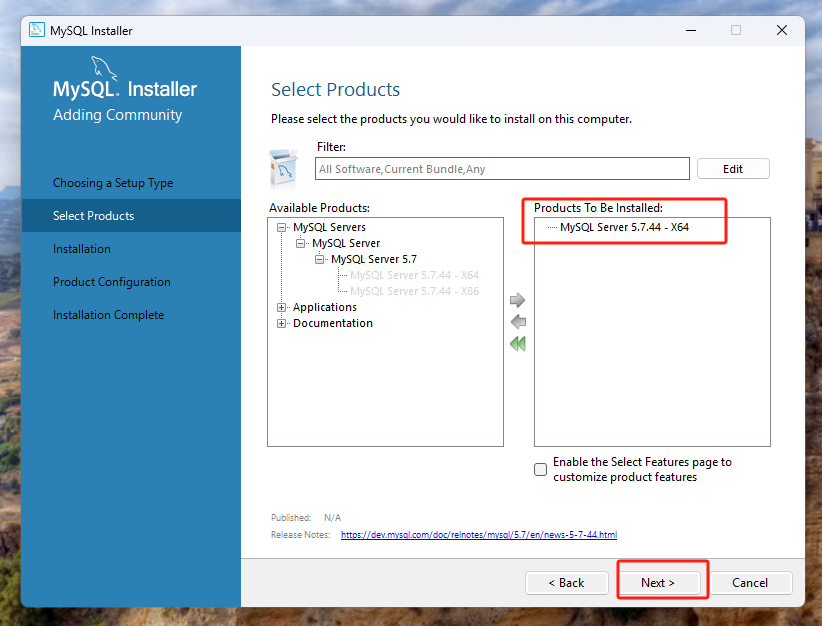Viewport: 822px width, 626px height.
Task: Expand the Applications tree node
Action: pyautogui.click(x=282, y=307)
